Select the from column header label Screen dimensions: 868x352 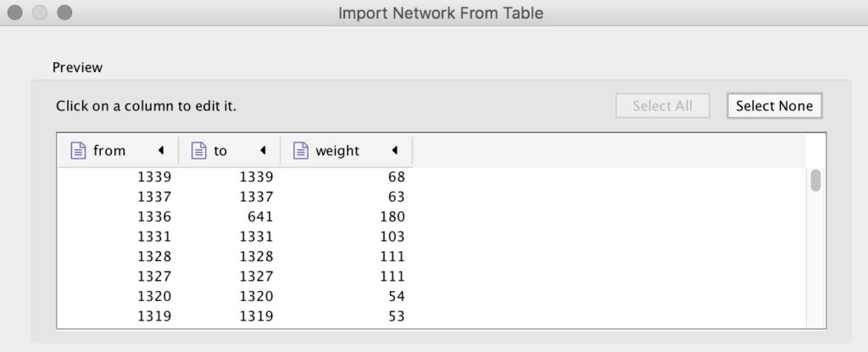pos(109,151)
